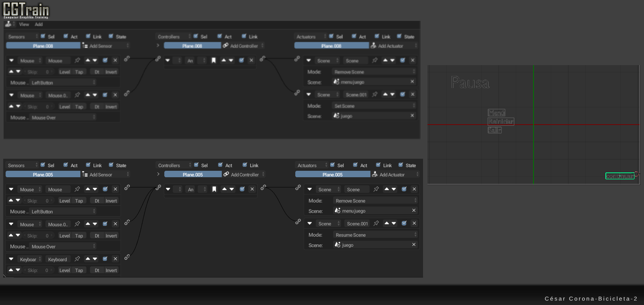Click the Invert button on Keyboard sensor
This screenshot has height=305, width=644.
111,270
